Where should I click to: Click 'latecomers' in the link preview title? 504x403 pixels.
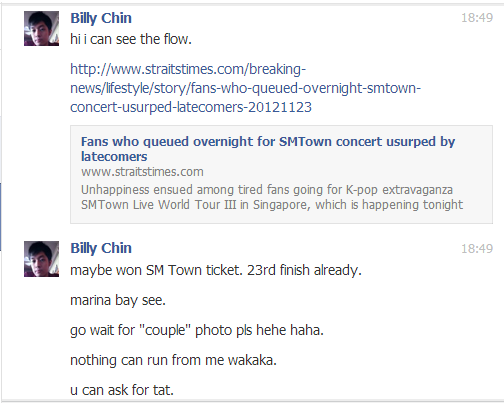[114, 157]
